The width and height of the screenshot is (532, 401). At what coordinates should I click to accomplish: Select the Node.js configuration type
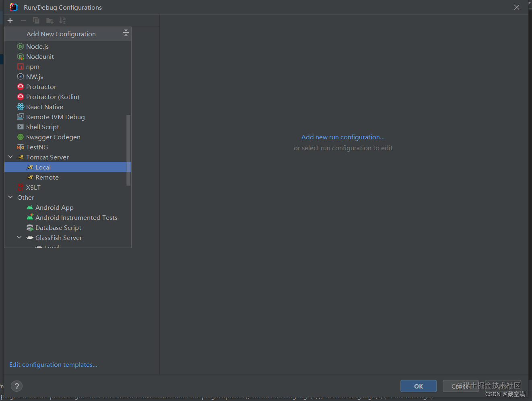(x=68, y=46)
